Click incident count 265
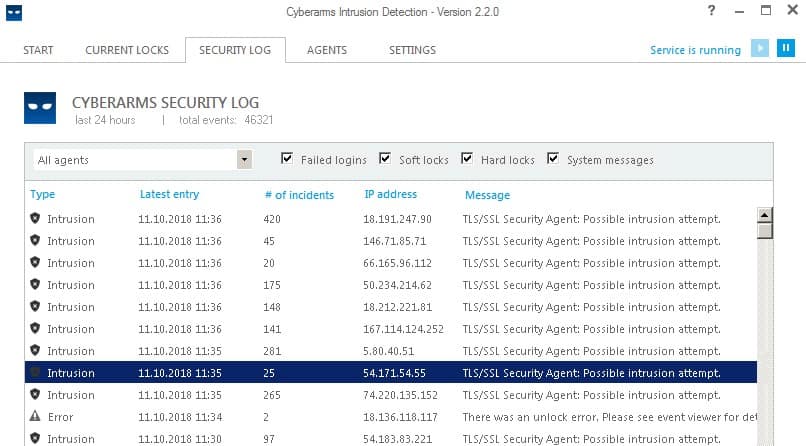The width and height of the screenshot is (806, 446). point(272,395)
